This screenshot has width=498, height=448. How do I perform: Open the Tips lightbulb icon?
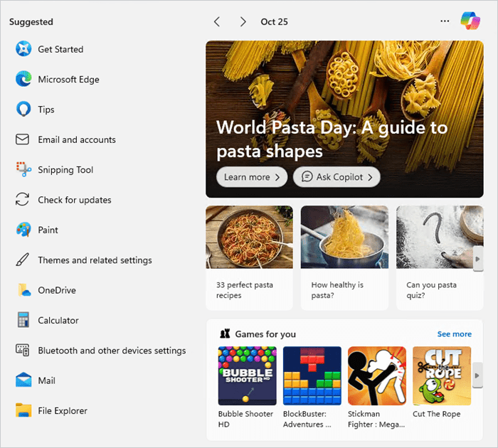(x=23, y=110)
